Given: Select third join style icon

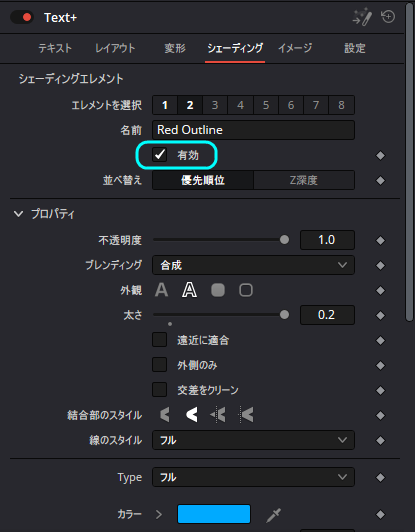Looking at the screenshot, I should tap(218, 415).
